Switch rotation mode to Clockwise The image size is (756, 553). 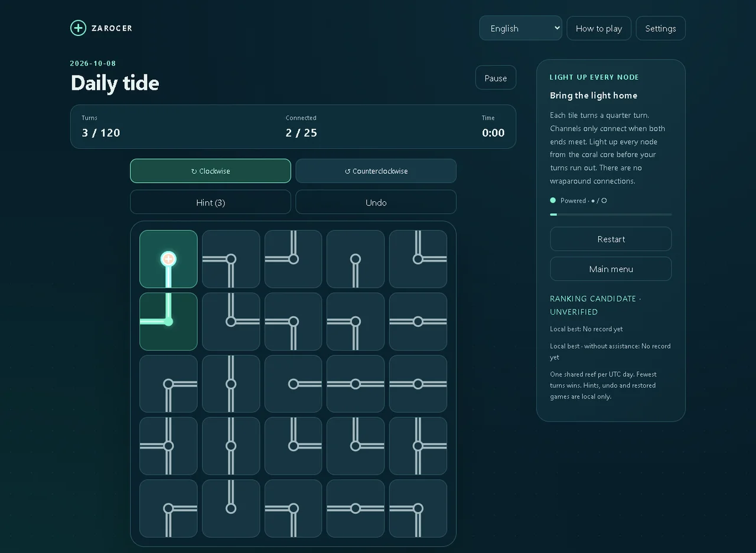point(210,171)
